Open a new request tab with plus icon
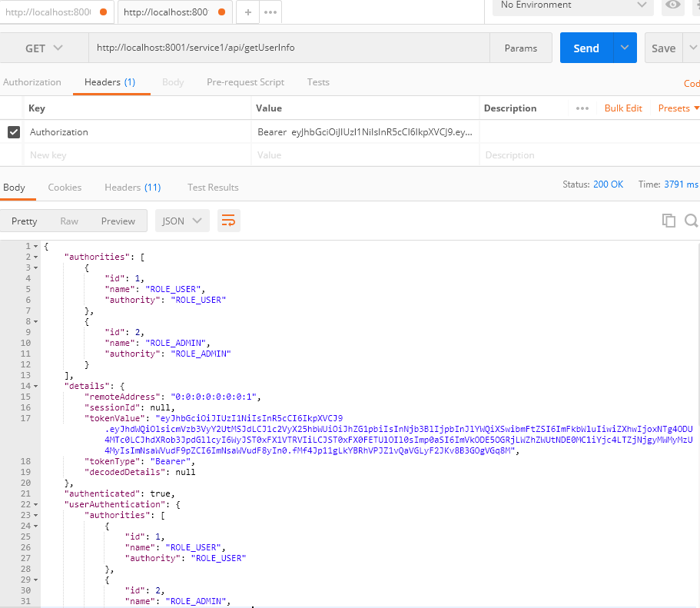The height and width of the screenshot is (608, 700). tap(247, 12)
